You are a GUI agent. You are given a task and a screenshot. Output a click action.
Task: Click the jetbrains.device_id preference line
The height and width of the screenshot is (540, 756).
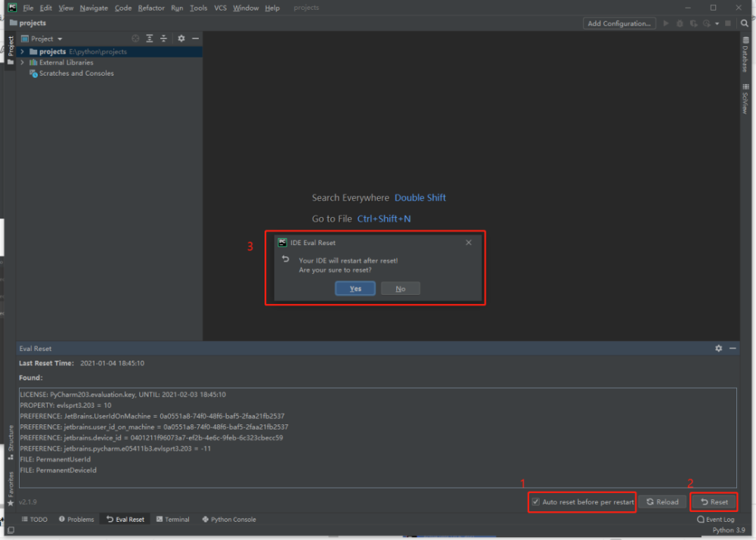tap(151, 438)
